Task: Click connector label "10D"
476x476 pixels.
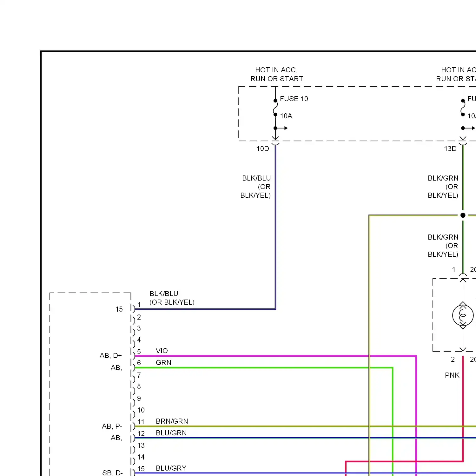Action: (263, 149)
